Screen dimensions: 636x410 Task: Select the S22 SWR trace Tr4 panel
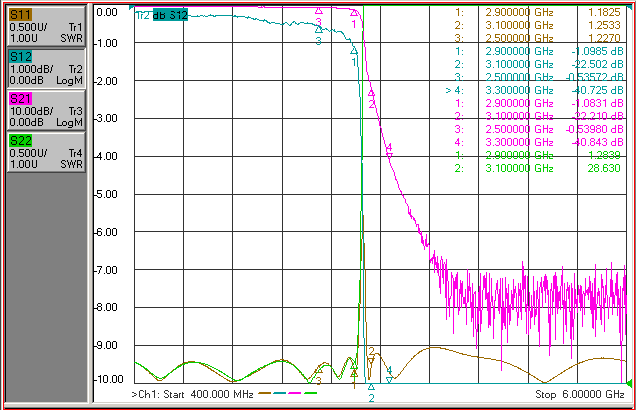click(x=46, y=152)
